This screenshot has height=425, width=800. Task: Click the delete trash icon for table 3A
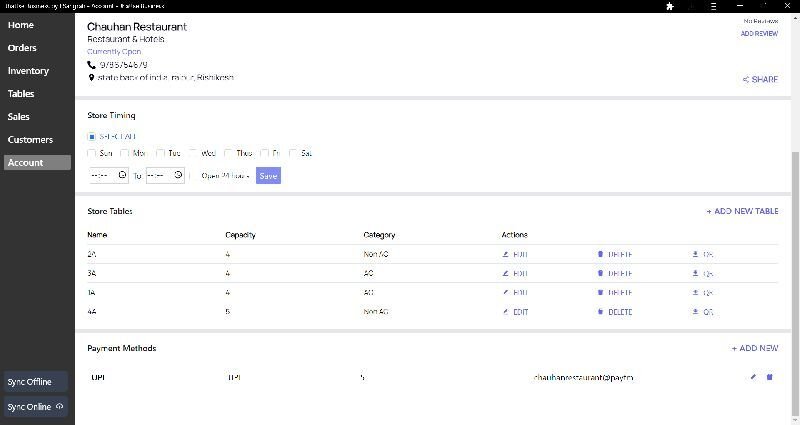[x=600, y=273]
